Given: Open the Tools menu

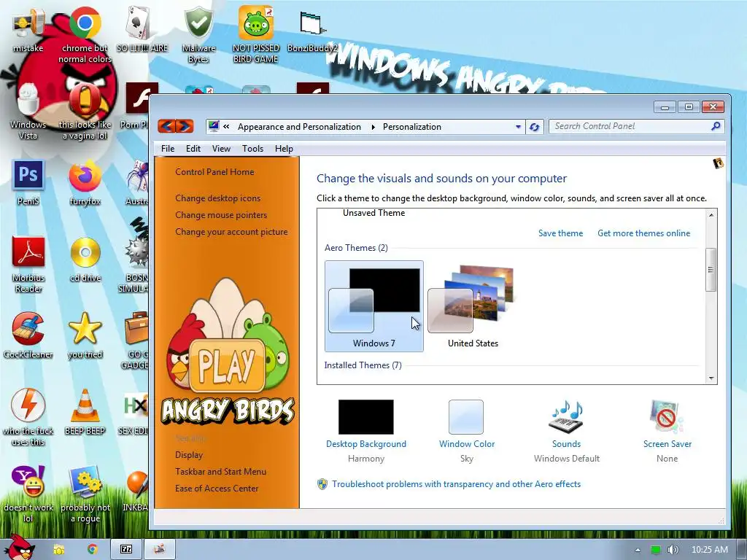Looking at the screenshot, I should point(252,149).
